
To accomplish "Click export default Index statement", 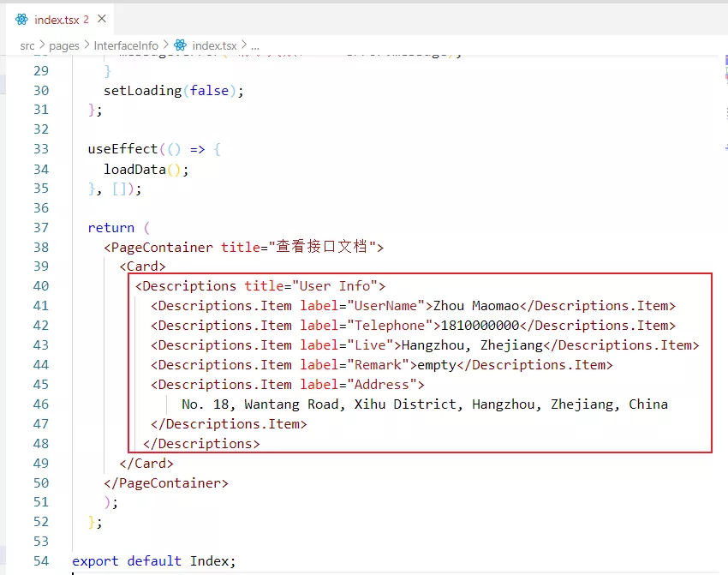I will tap(153, 560).
